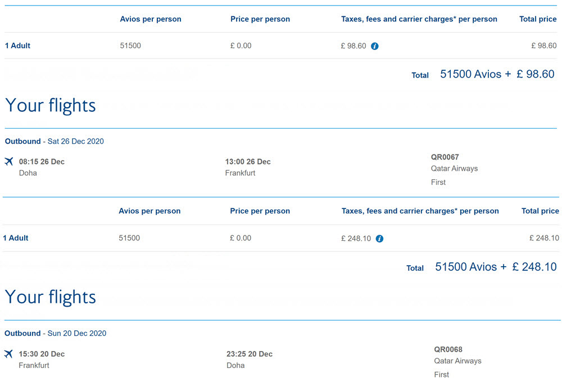The height and width of the screenshot is (392, 562).
Task: Click the '1 Adult' row label in first table
Action: pos(17,45)
